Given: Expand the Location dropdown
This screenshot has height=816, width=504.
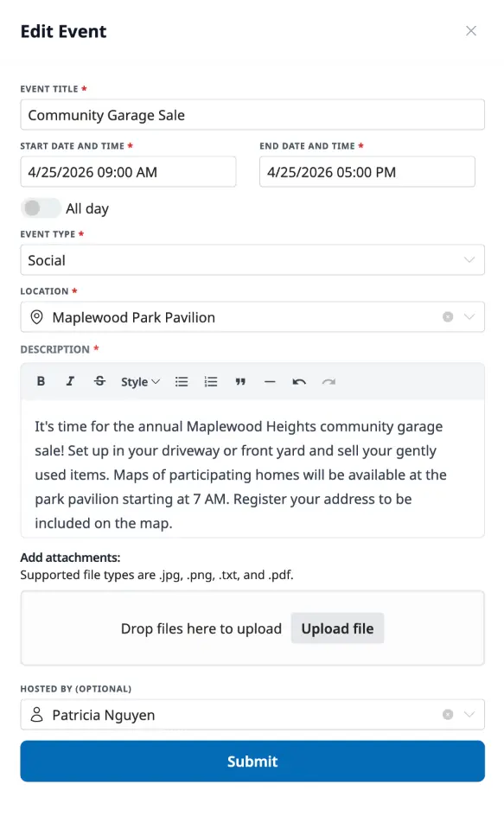Looking at the screenshot, I should [x=470, y=317].
